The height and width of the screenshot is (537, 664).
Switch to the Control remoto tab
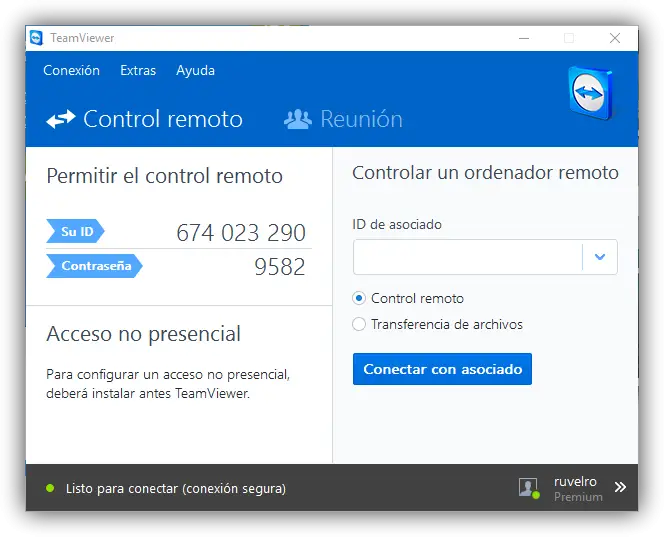(x=144, y=119)
